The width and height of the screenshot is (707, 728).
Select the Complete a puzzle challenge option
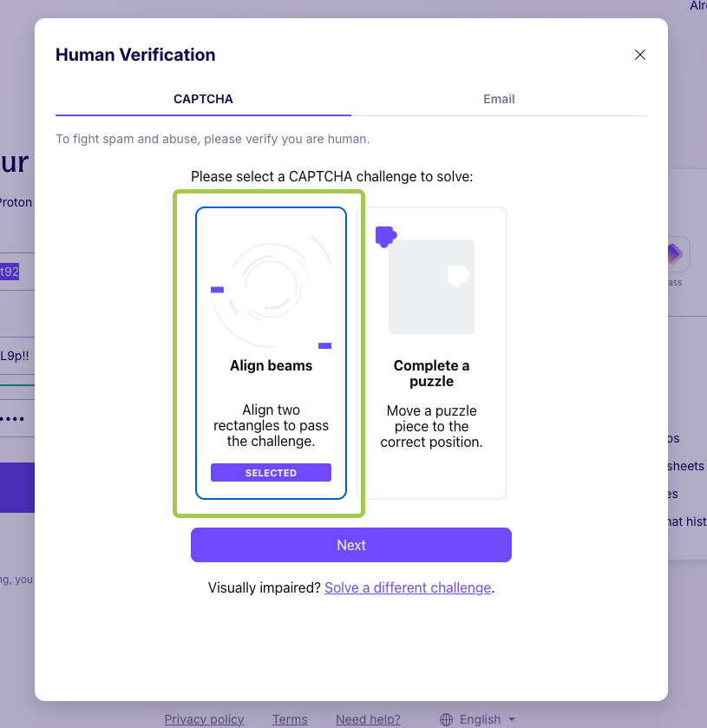[431, 353]
